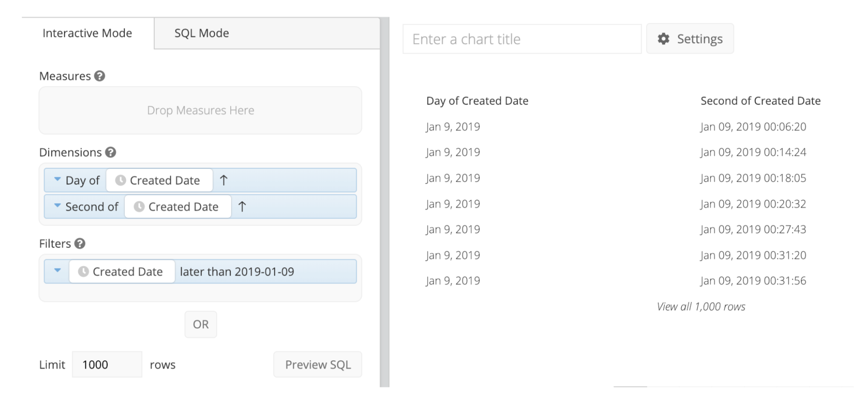Click 'Jan 9, 2019' in the 00:31:56 row
The image size is (868, 403).
pos(453,281)
